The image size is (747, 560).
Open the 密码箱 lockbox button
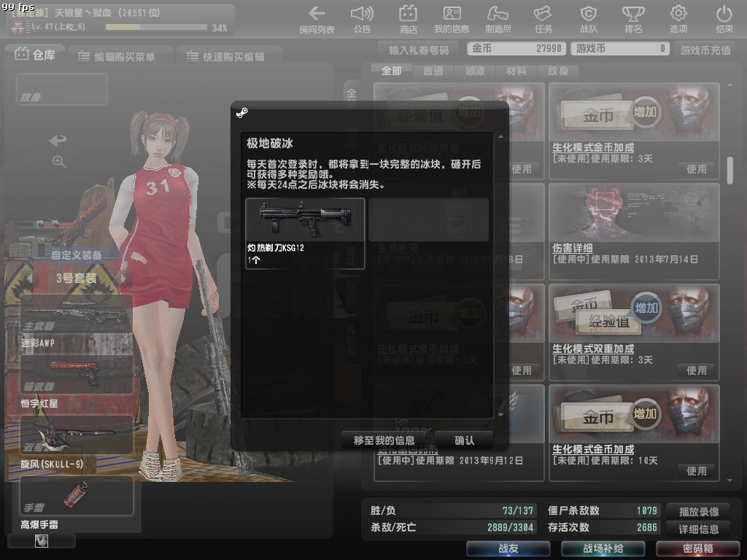point(698,548)
